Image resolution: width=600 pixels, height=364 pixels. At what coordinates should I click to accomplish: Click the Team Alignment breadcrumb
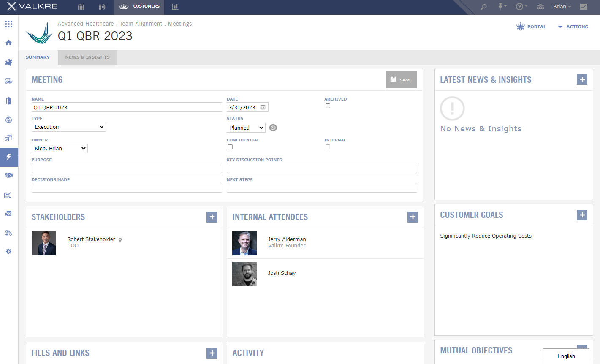141,24
